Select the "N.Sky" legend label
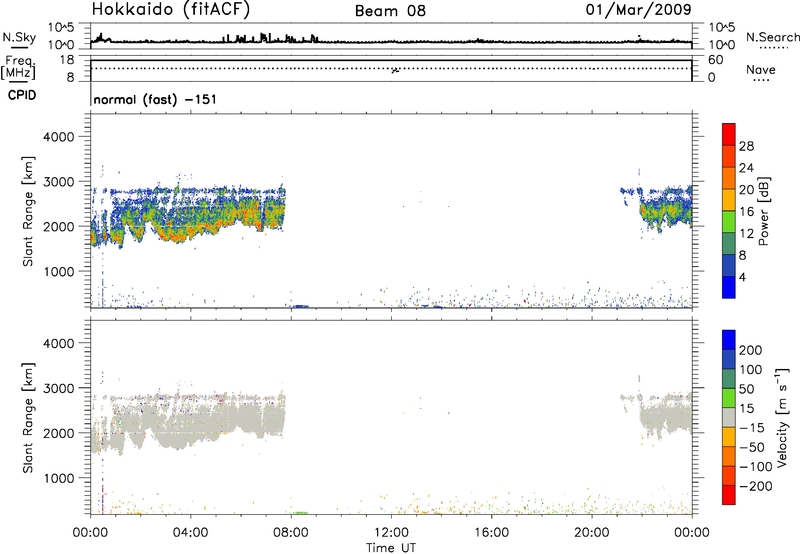 pos(19,37)
